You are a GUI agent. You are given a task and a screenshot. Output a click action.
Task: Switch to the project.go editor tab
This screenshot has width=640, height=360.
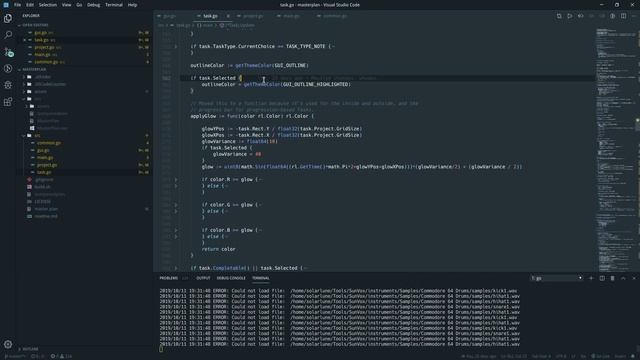click(x=253, y=16)
